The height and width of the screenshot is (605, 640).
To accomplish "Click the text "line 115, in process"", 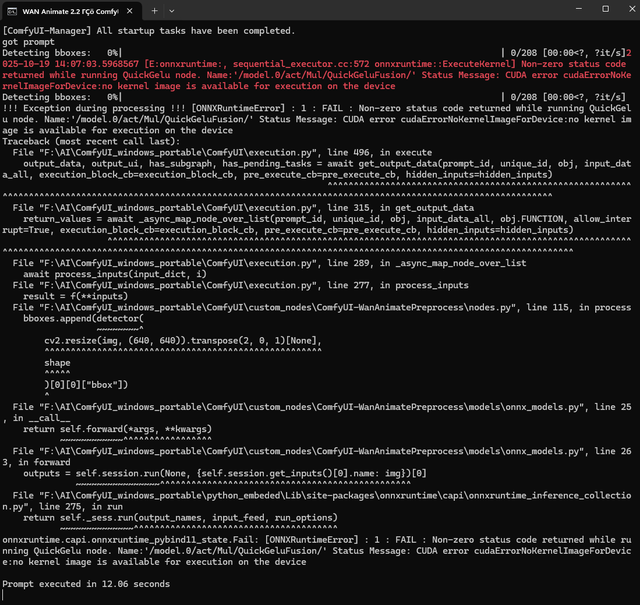I will tap(579, 307).
